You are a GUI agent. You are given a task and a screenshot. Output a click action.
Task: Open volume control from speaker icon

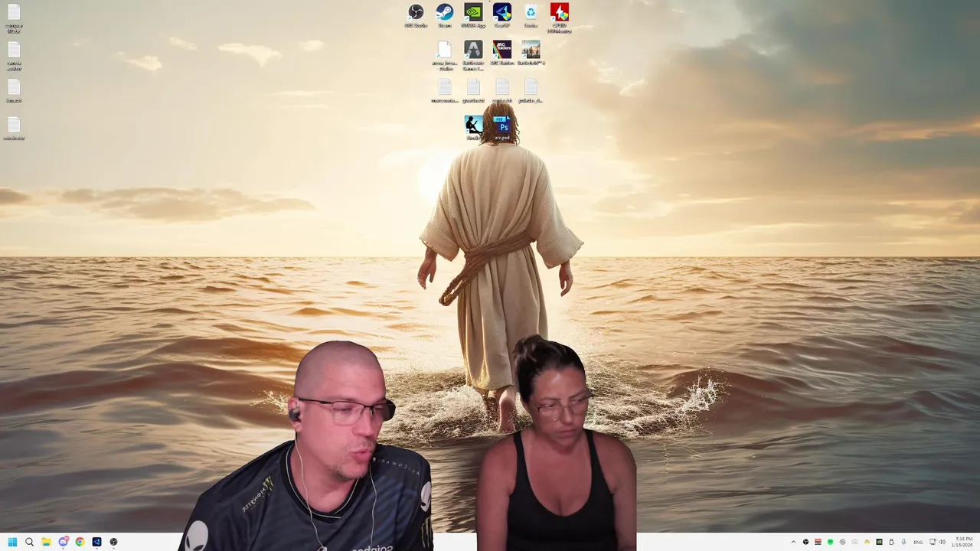click(x=942, y=542)
